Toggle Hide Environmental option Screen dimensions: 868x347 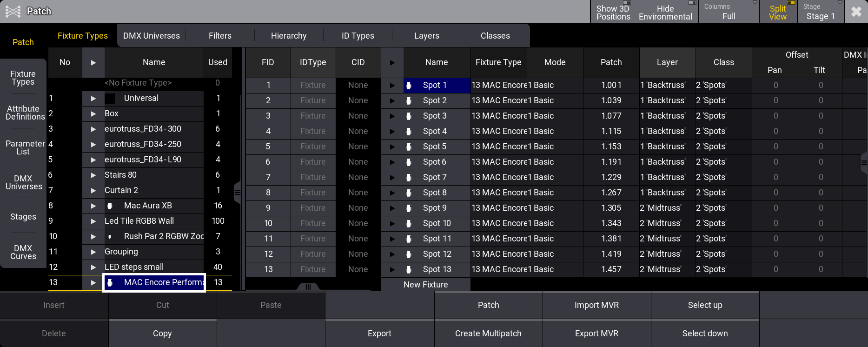665,12
